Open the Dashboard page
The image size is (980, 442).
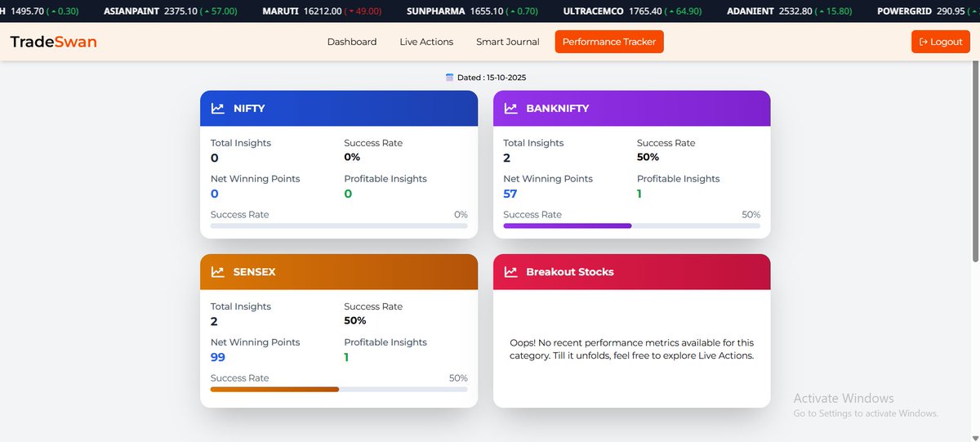352,42
